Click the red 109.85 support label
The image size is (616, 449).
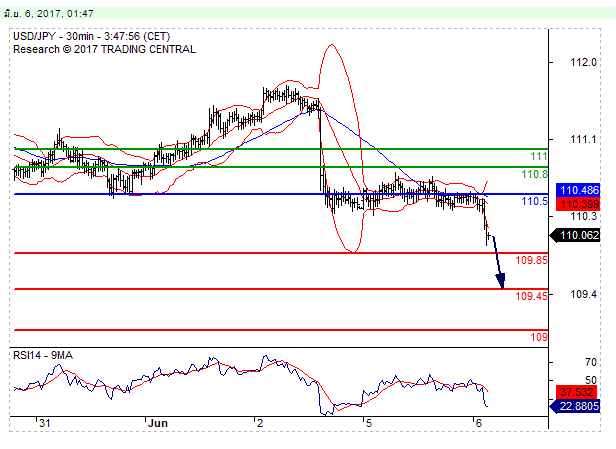[531, 260]
